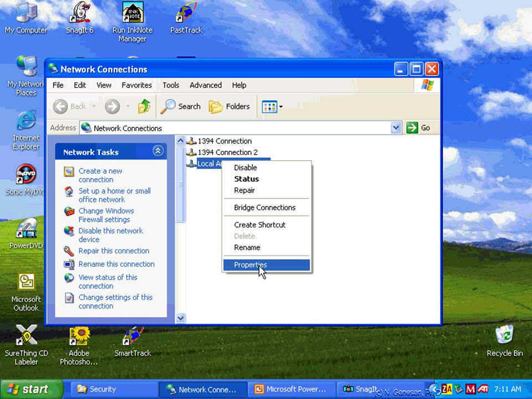Expand the Address bar dropdown list

pyautogui.click(x=396, y=128)
